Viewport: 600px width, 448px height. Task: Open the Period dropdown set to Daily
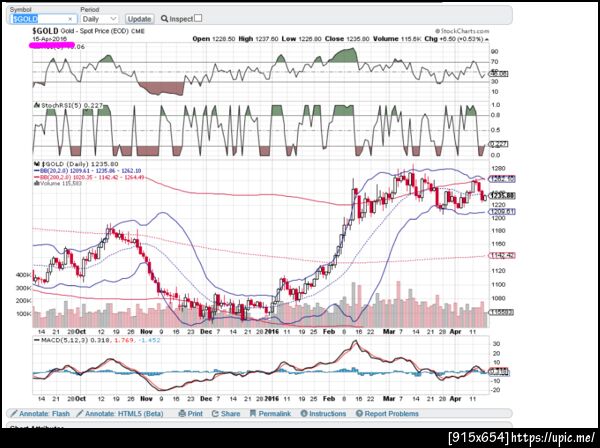(x=99, y=19)
